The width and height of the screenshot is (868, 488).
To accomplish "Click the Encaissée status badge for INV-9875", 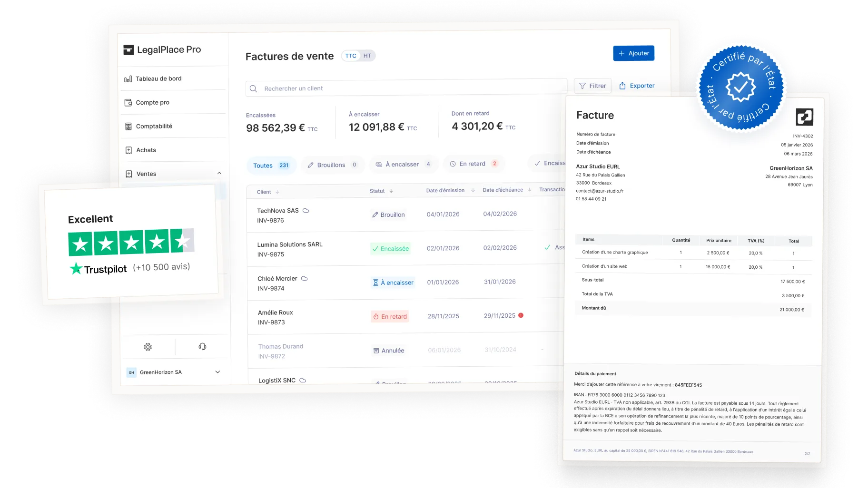I will click(390, 249).
